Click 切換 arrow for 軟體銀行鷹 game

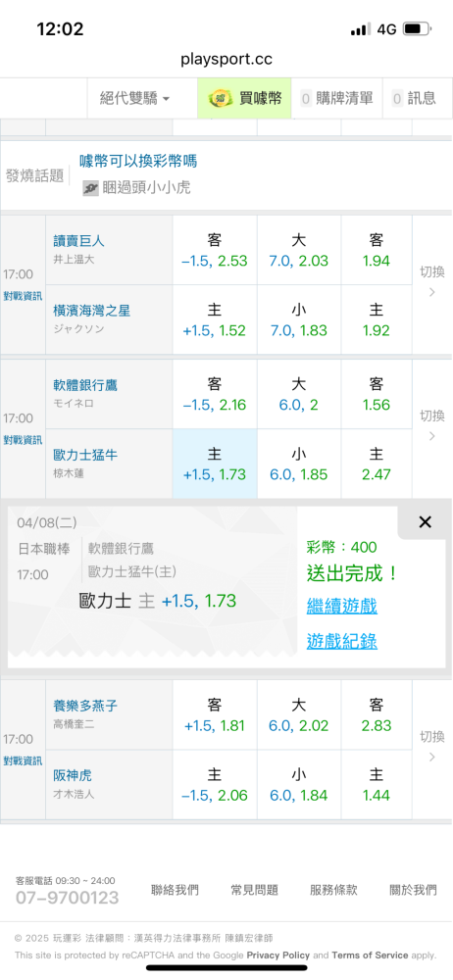[x=432, y=425]
